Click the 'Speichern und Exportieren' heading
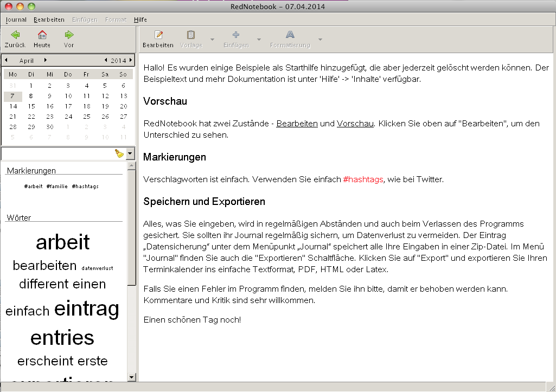556x392 pixels. tap(204, 202)
